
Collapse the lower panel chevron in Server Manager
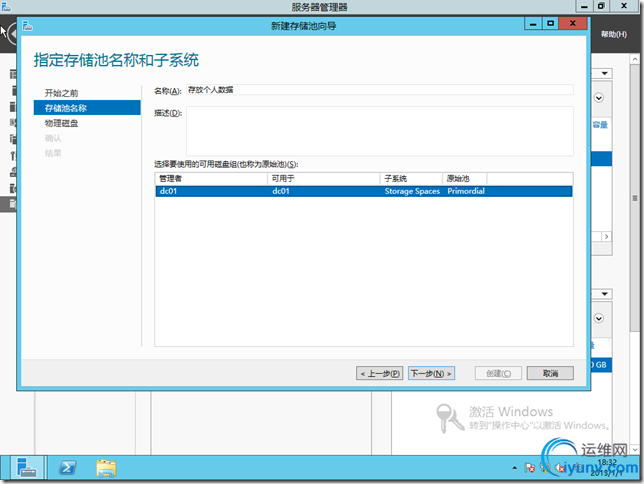pyautogui.click(x=599, y=318)
